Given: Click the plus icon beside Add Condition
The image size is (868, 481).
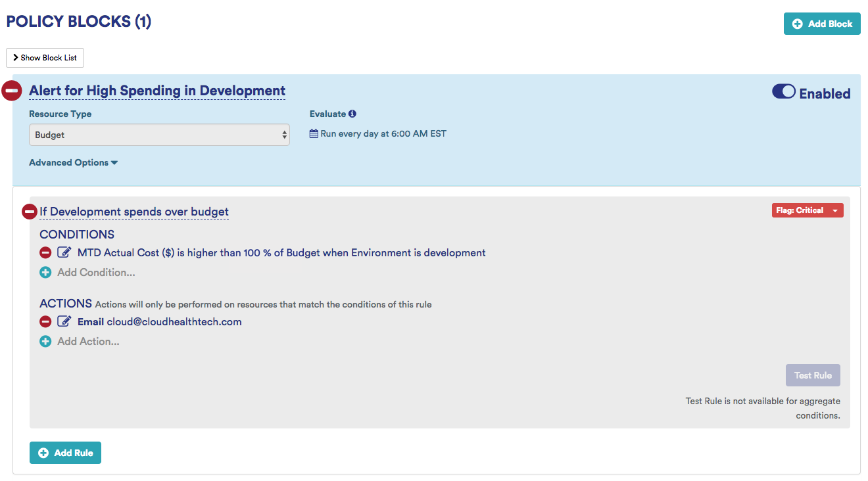Looking at the screenshot, I should click(45, 273).
